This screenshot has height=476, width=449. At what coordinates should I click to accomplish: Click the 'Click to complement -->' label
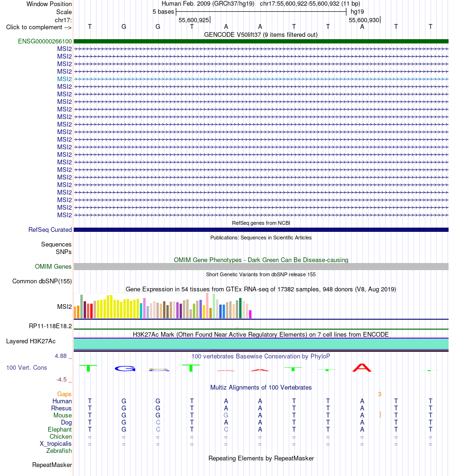pos(39,27)
